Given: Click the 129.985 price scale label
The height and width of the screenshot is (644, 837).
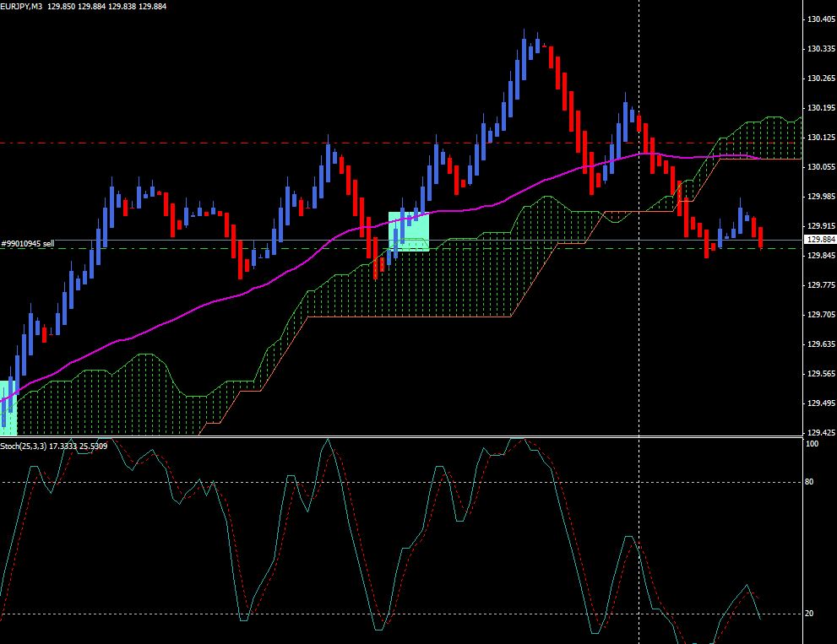Looking at the screenshot, I should [x=821, y=197].
